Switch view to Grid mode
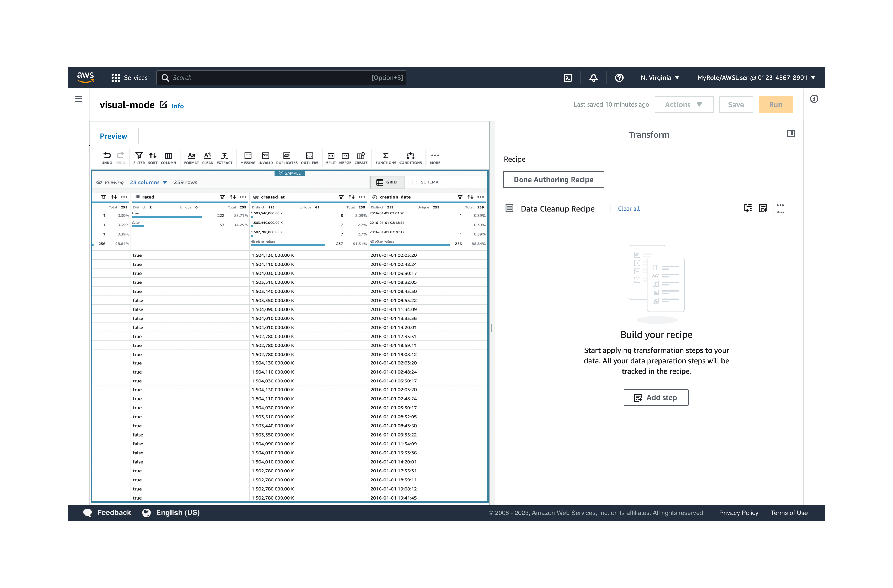This screenshot has width=893, height=588. coord(387,182)
